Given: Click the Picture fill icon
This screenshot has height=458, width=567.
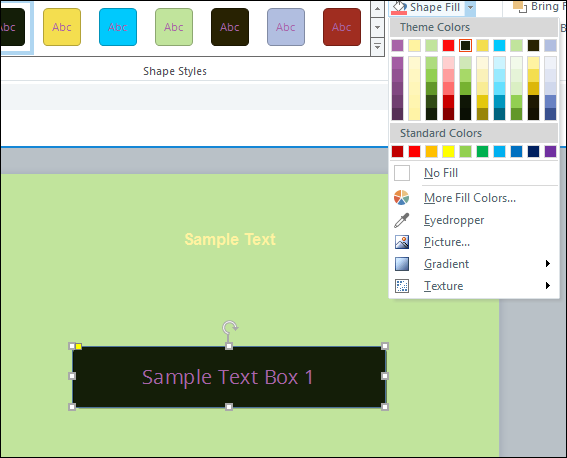Looking at the screenshot, I should point(402,242).
